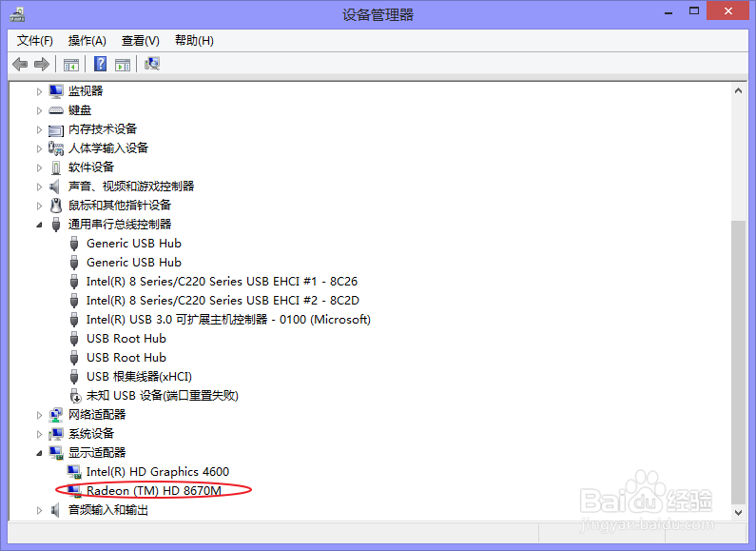The image size is (756, 551).
Task: Scan for hardware changes toolbar icon
Action: [x=152, y=64]
